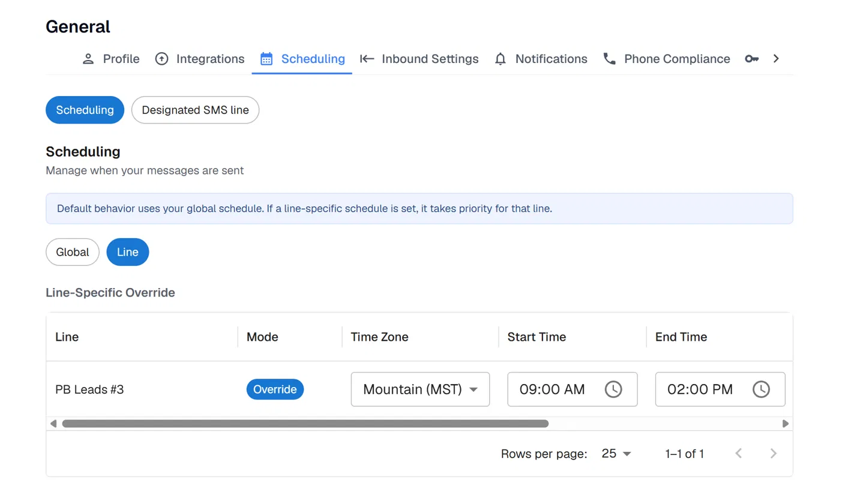Click the key icon tab
This screenshot has width=860, height=504.
[x=751, y=59]
